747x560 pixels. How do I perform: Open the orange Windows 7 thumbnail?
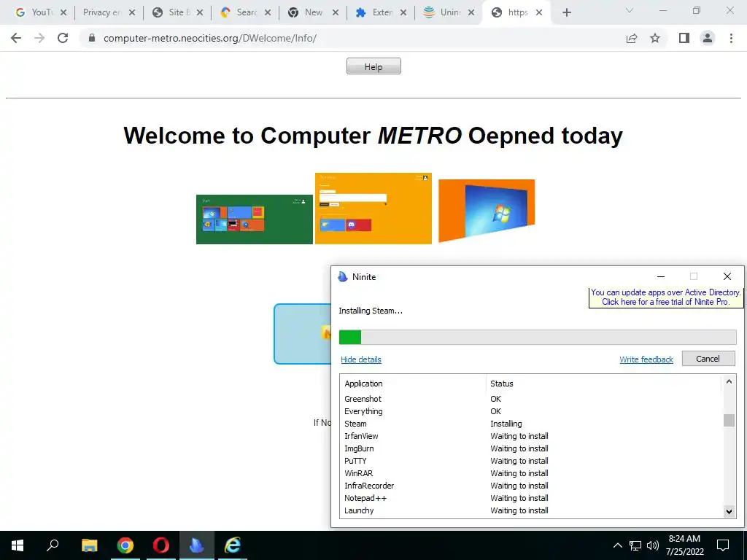coord(487,211)
